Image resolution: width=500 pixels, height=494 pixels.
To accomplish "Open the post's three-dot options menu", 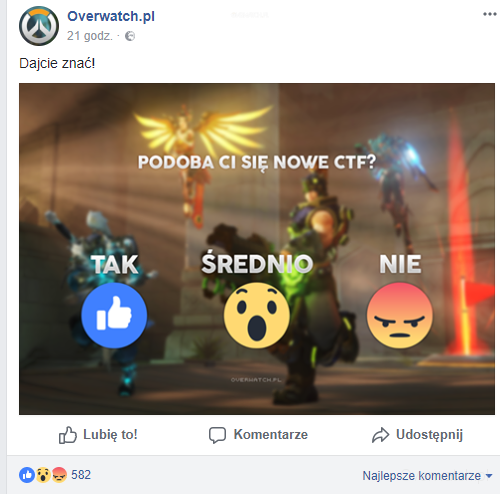I will (490, 14).
